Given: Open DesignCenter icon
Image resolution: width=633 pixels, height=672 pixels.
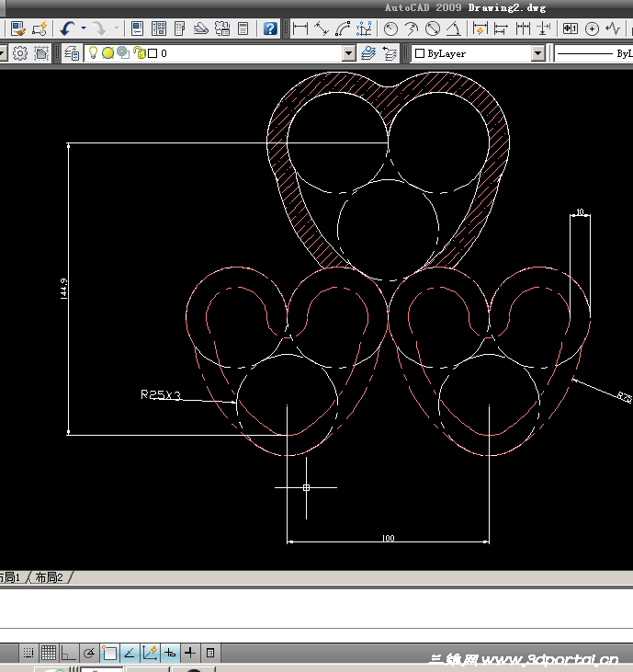Looking at the screenshot, I should pos(159,28).
